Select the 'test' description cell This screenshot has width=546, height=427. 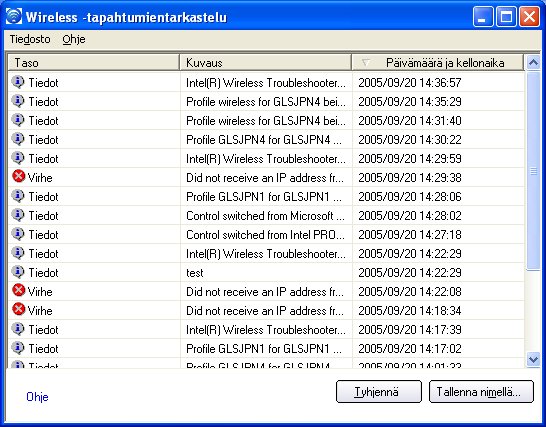(195, 273)
